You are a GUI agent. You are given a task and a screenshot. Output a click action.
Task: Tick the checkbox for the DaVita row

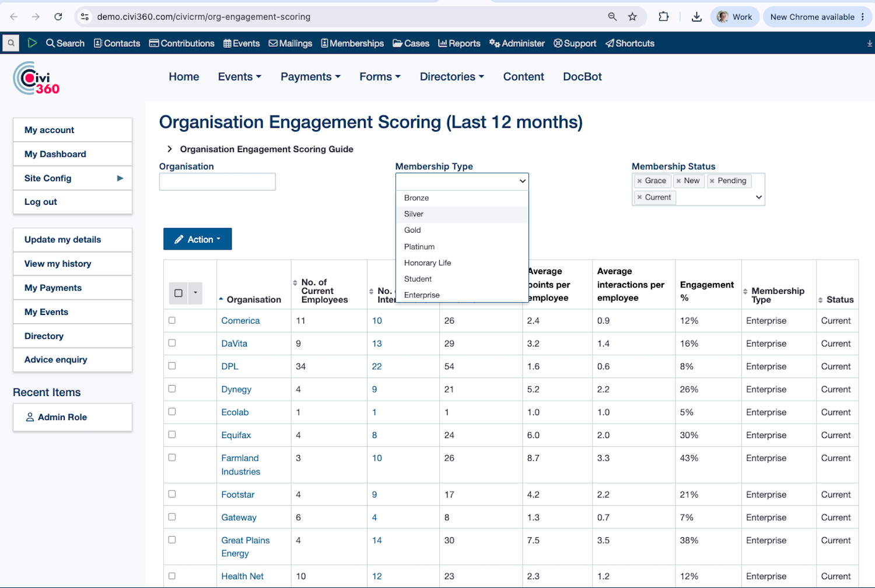172,343
